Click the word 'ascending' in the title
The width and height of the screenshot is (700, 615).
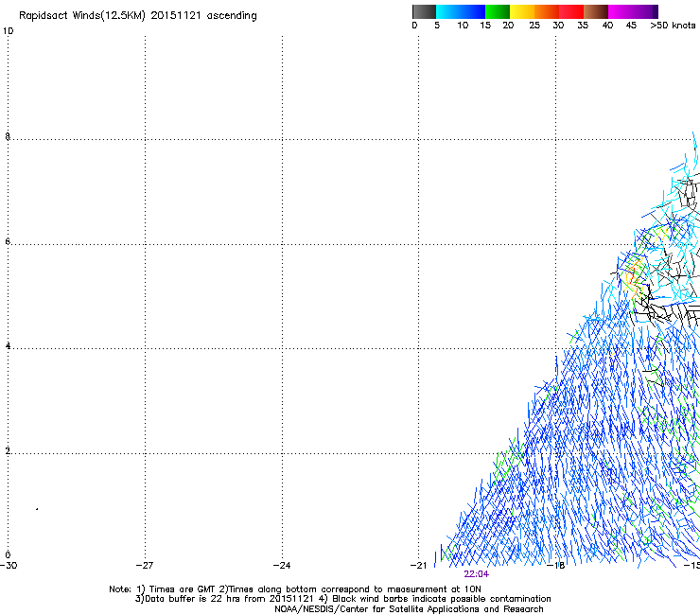click(x=232, y=16)
